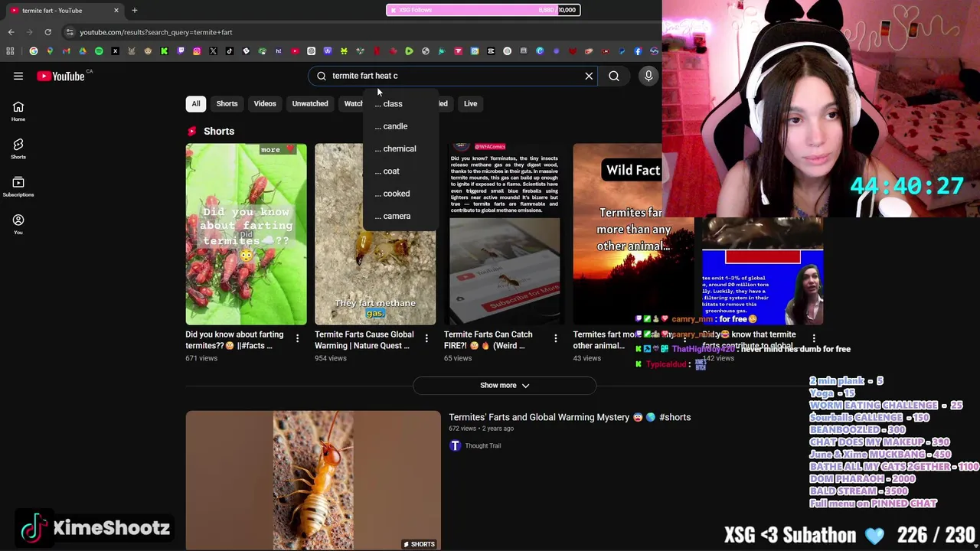Select the 'Videos' filter chip

coord(265,103)
